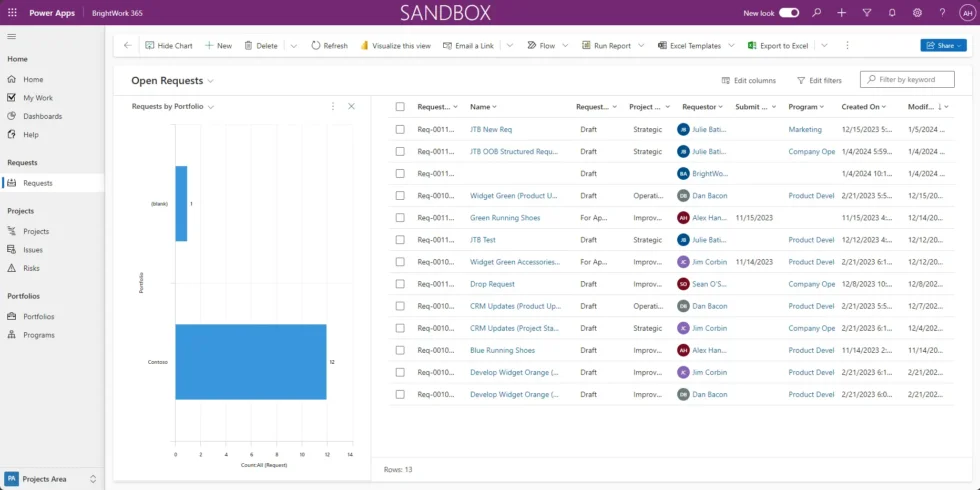
Task: Tick the select-all checkbox in grid header
Action: point(400,106)
